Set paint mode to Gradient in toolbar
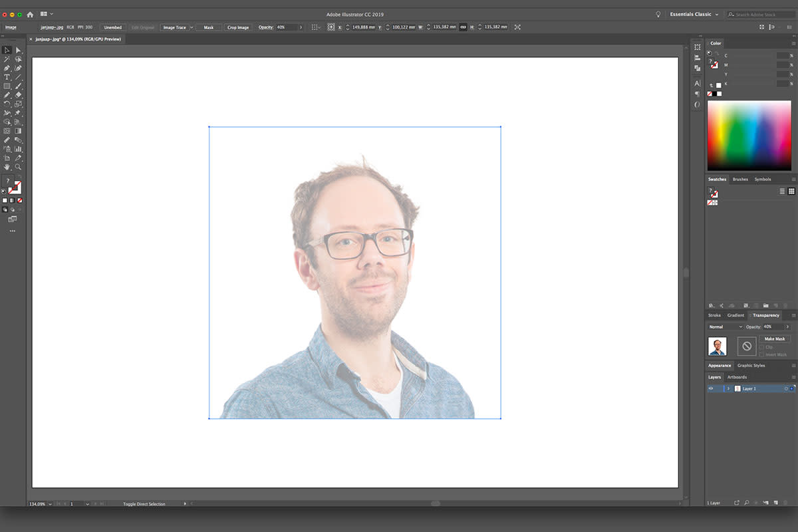 pos(12,200)
